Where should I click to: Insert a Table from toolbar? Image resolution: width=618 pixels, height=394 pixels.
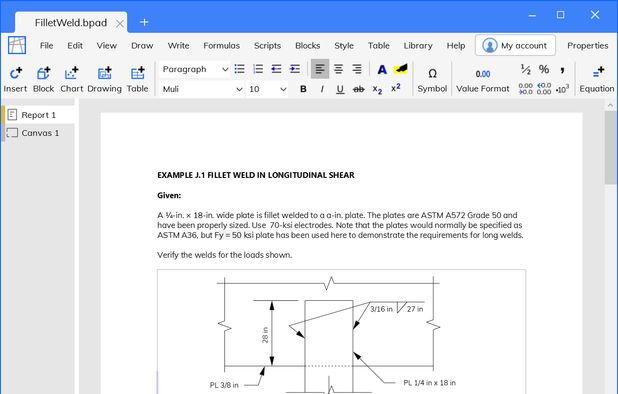[137, 80]
